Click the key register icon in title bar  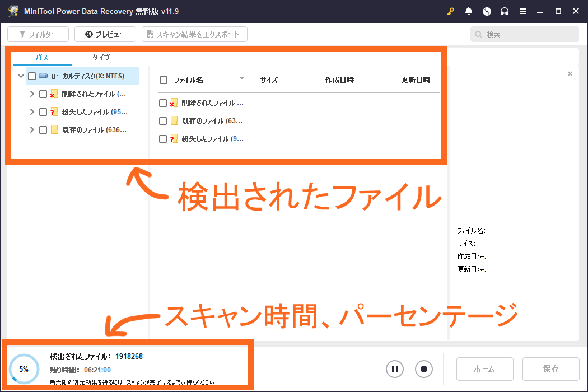450,11
